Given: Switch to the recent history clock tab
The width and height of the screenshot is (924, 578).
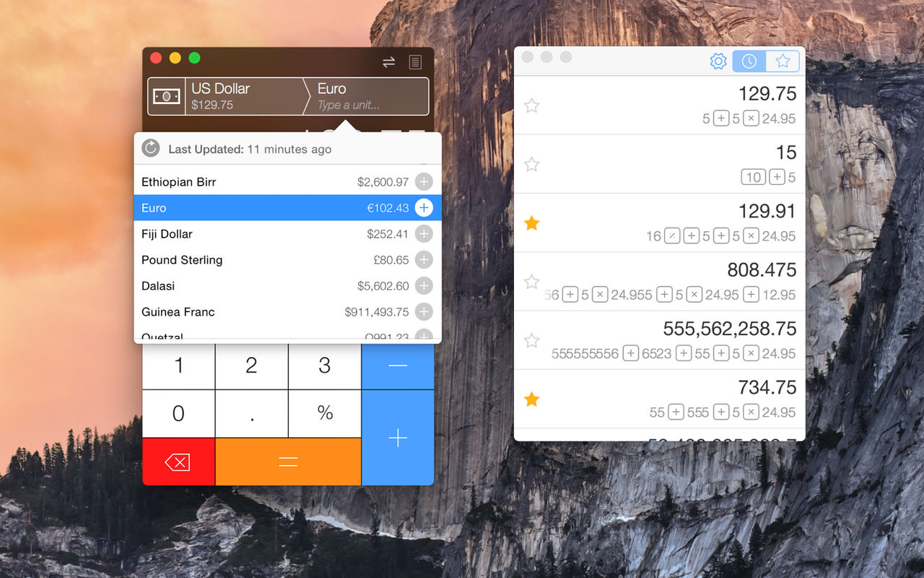Looking at the screenshot, I should (x=749, y=61).
